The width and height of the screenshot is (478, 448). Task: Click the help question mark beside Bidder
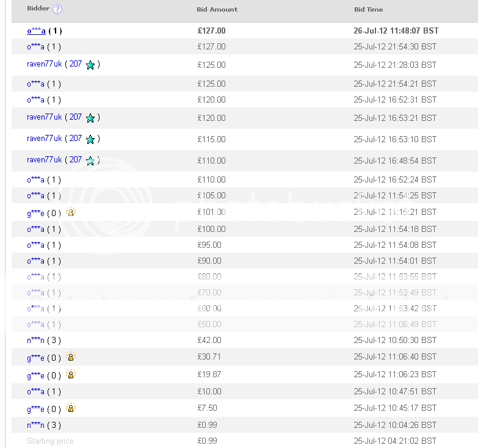pos(57,9)
